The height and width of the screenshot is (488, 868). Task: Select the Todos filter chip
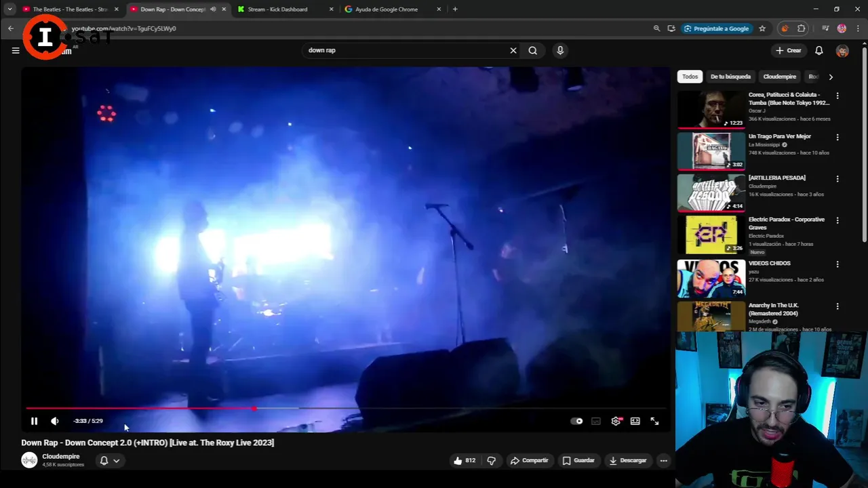point(690,77)
